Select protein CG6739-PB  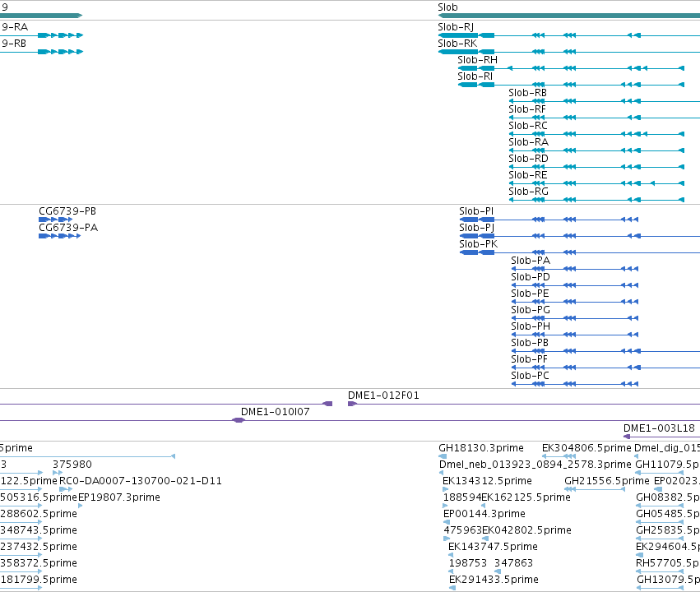67,211
